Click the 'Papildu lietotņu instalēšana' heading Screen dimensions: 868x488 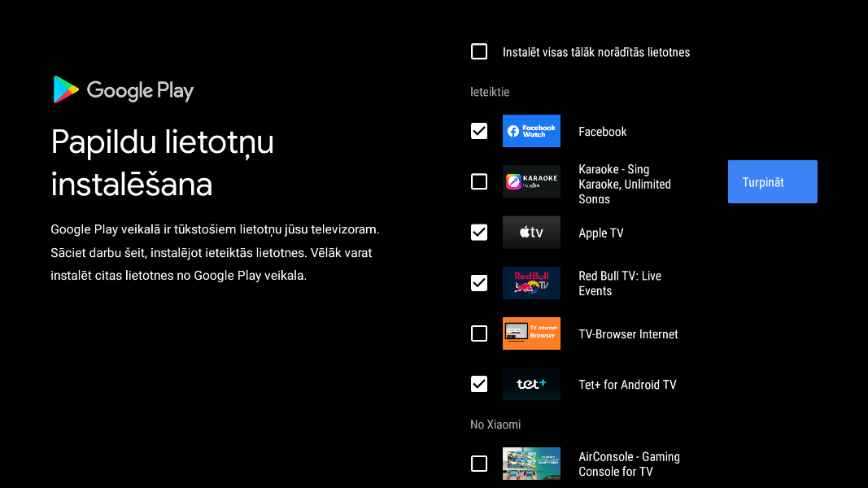coord(162,163)
